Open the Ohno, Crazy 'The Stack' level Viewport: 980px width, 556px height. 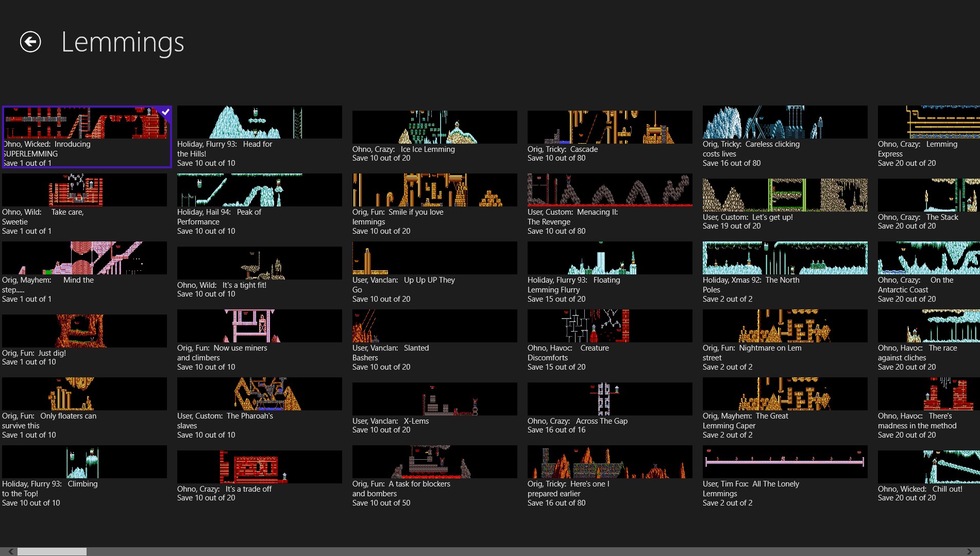pyautogui.click(x=929, y=204)
